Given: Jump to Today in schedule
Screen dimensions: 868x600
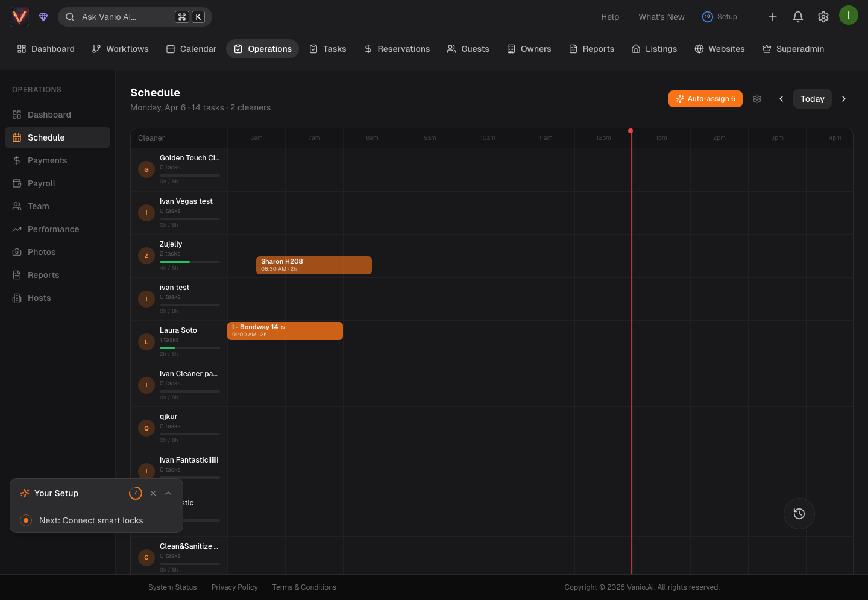Looking at the screenshot, I should (812, 99).
